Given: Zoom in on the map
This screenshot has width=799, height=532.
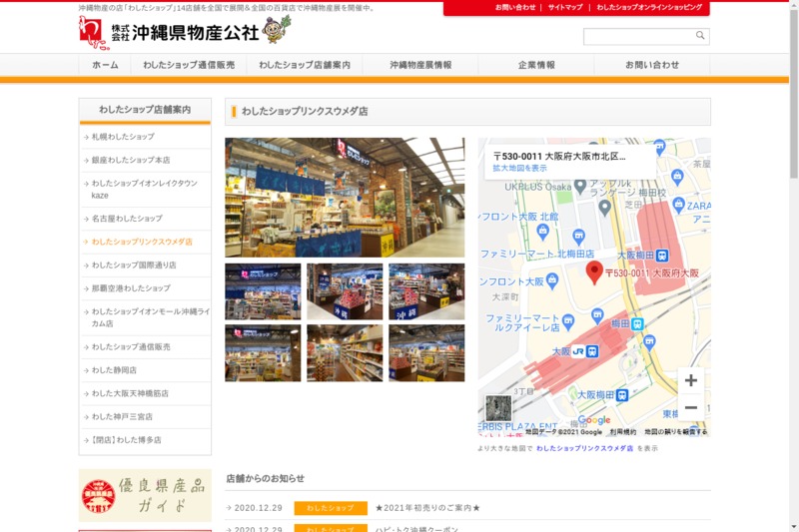Looking at the screenshot, I should [690, 380].
